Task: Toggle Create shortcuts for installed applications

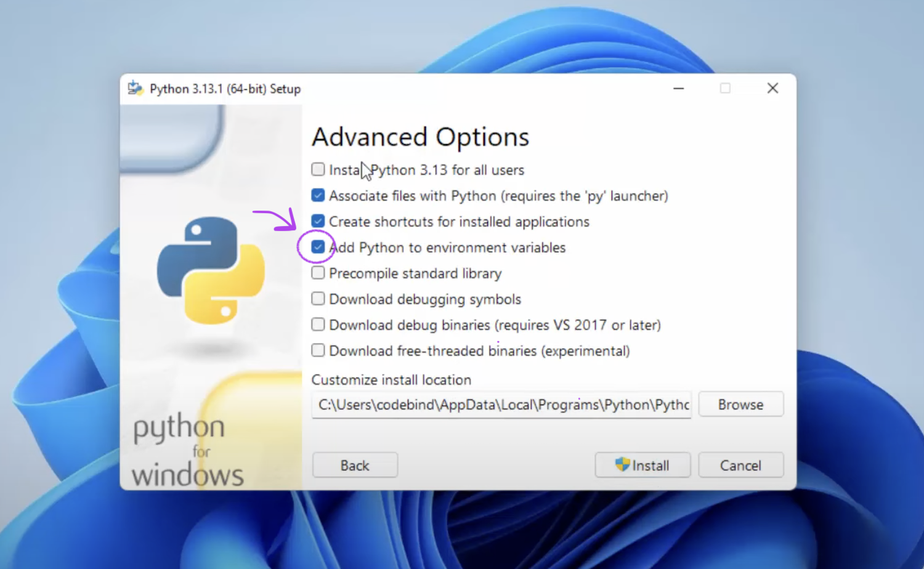Action: (x=318, y=221)
